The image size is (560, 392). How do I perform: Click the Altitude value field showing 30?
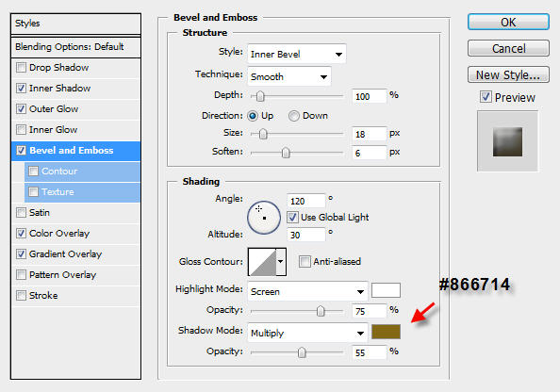pos(306,235)
